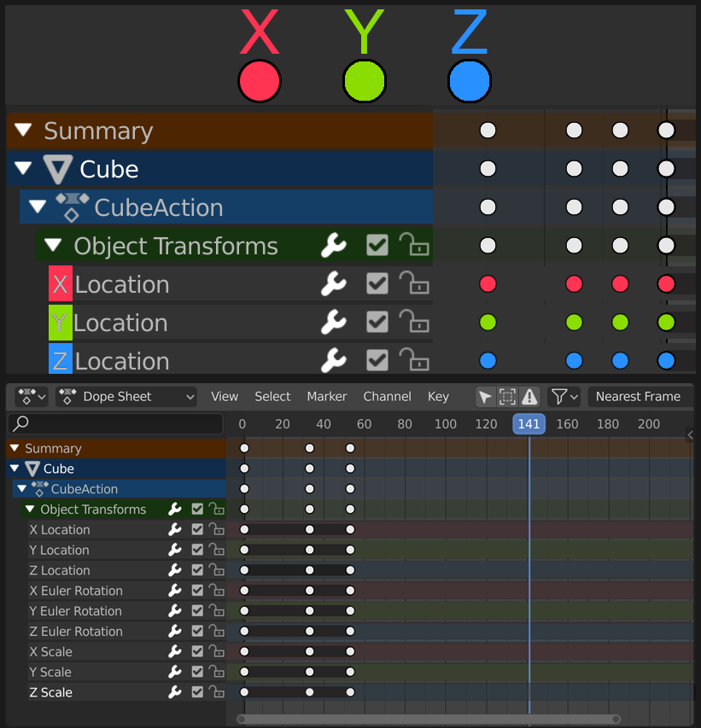Uncheck the enlarged green Y Location checkbox

click(x=377, y=323)
